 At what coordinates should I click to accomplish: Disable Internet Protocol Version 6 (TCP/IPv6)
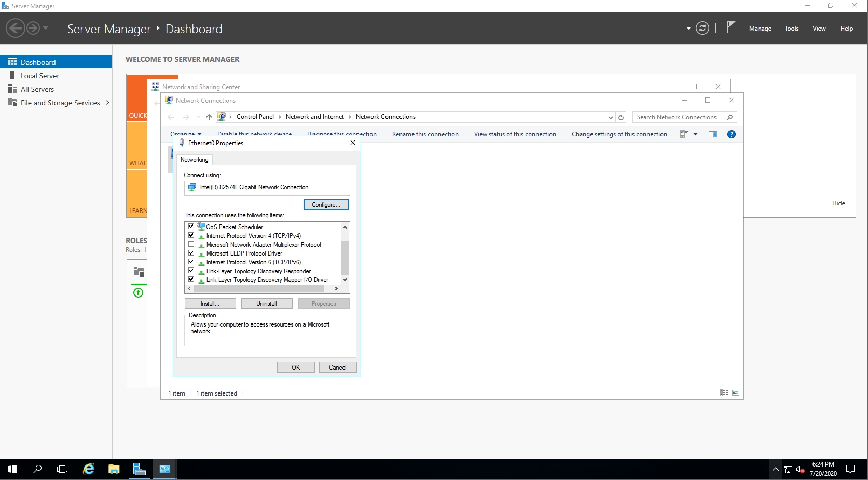(191, 262)
